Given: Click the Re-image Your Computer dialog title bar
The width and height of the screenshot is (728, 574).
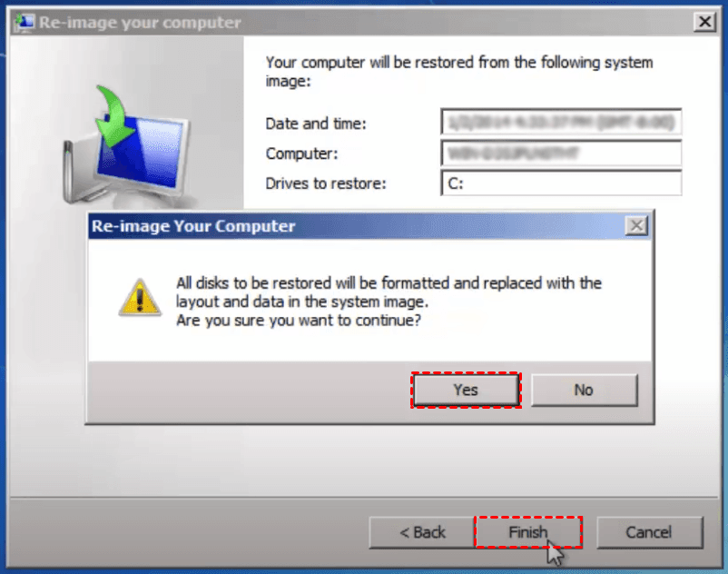Looking at the screenshot, I should (357, 226).
